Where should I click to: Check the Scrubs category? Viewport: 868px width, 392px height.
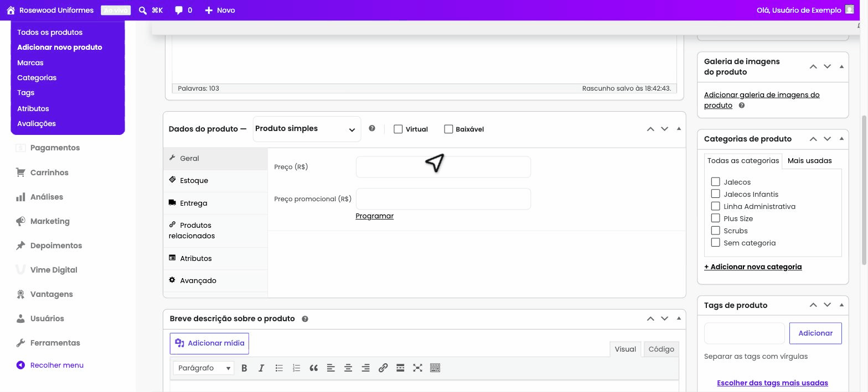(715, 230)
